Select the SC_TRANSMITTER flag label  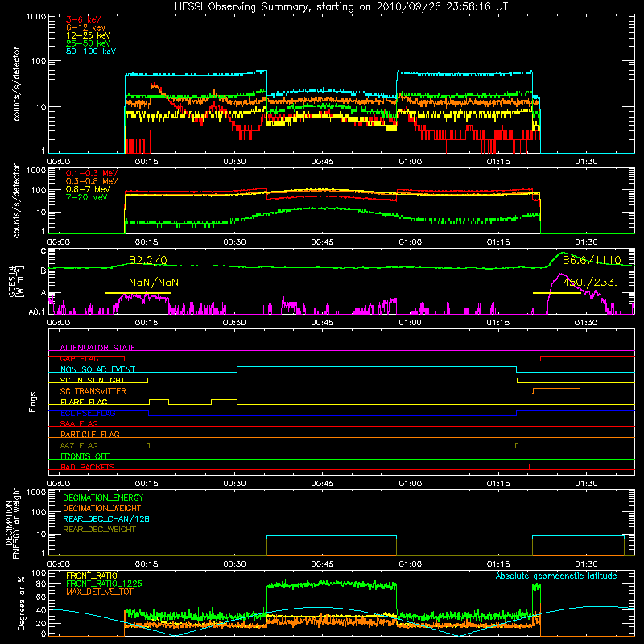pyautogui.click(x=93, y=391)
